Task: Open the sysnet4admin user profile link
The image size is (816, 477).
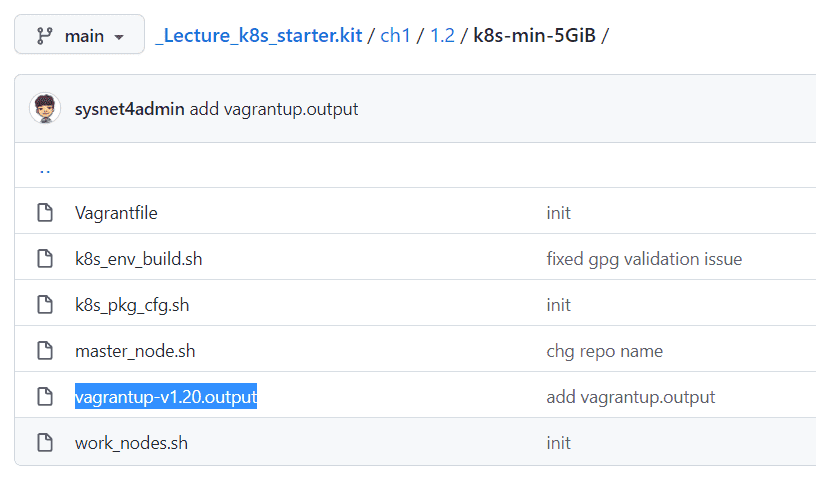Action: pyautogui.click(x=130, y=109)
